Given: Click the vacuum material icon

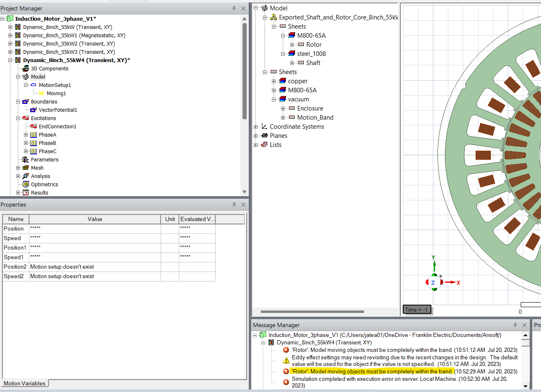Looking at the screenshot, I should coord(283,99).
